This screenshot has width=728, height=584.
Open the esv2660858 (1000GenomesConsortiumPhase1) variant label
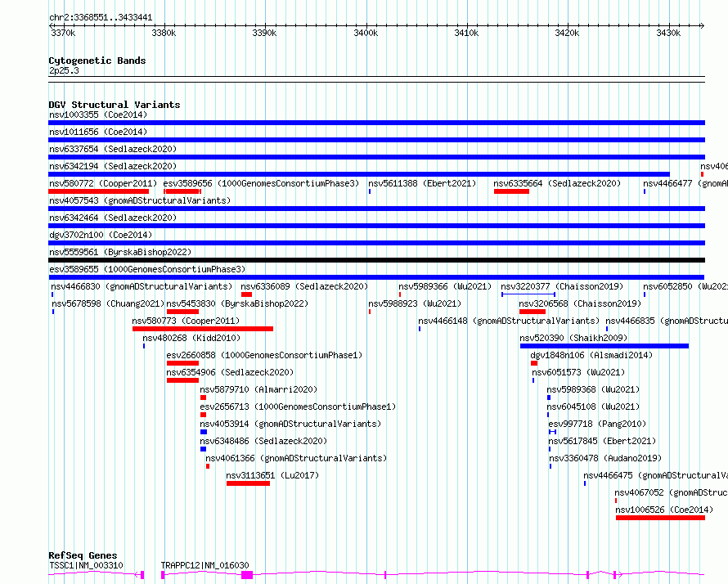(264, 356)
